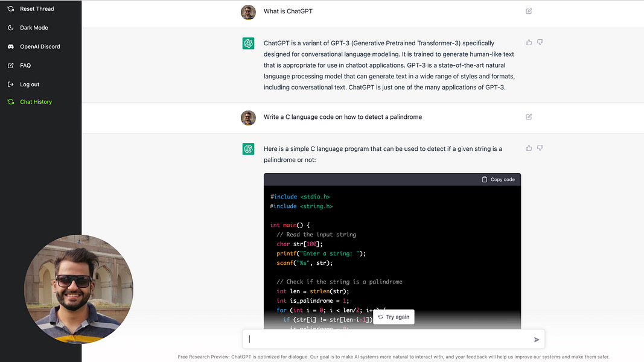Click the large circular webcam overlay photo
644x362 pixels.
(78, 289)
